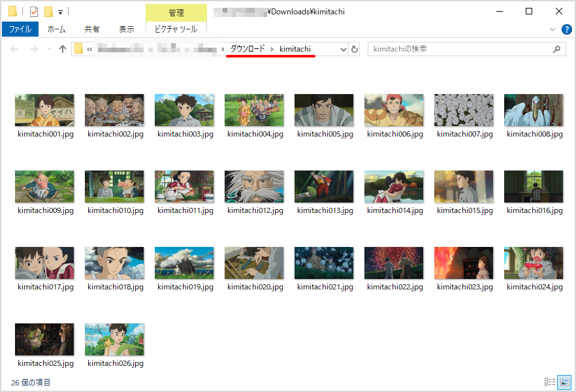Click the refresh button beside address bar
Image resolution: width=576 pixels, height=392 pixels.
[355, 49]
